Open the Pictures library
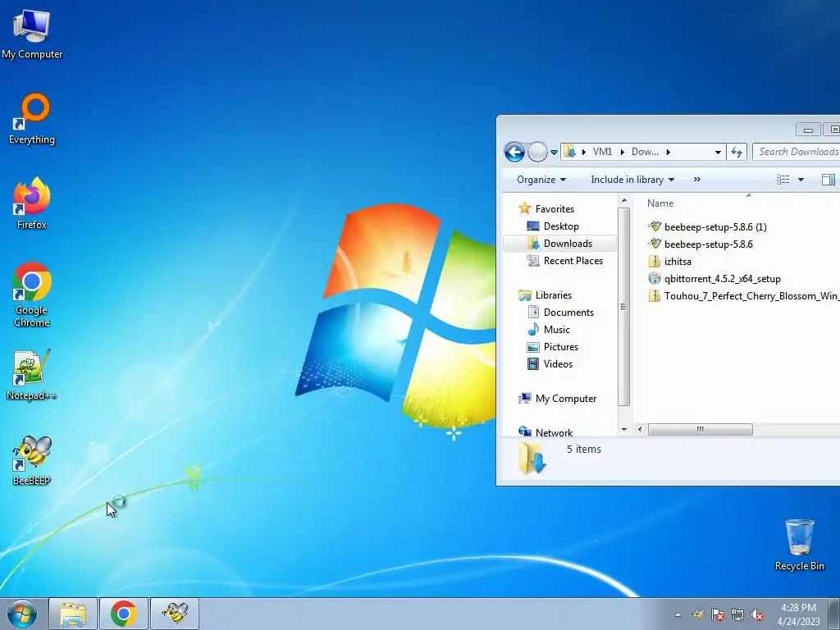The height and width of the screenshot is (630, 840). tap(561, 347)
